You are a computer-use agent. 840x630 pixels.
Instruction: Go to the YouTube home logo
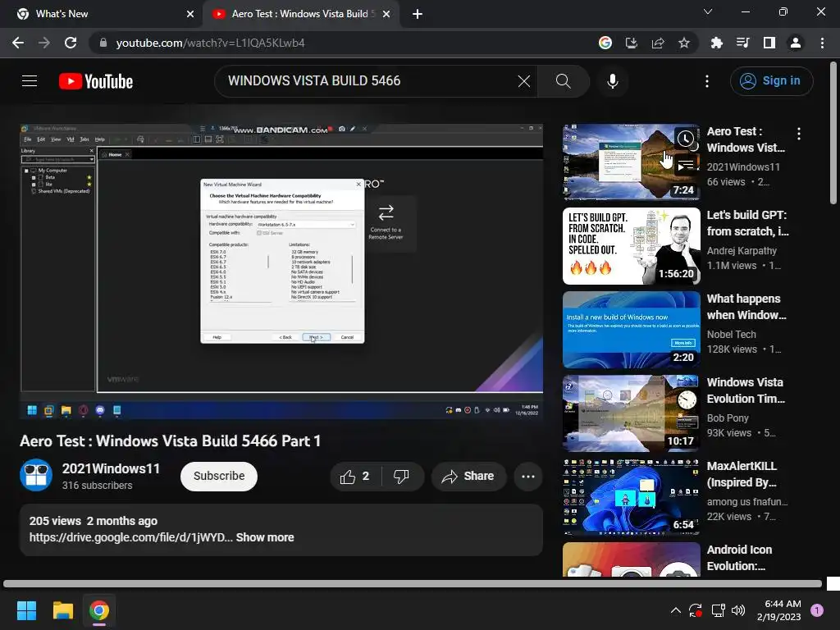tap(96, 81)
